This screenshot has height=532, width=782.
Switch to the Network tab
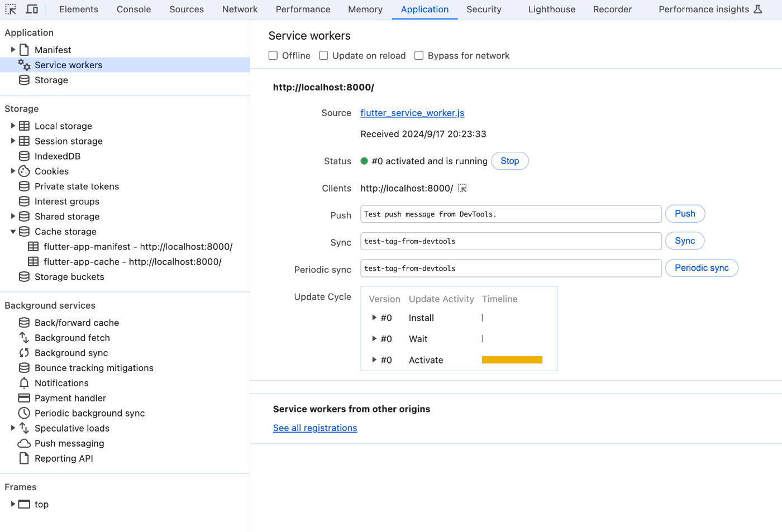click(240, 9)
